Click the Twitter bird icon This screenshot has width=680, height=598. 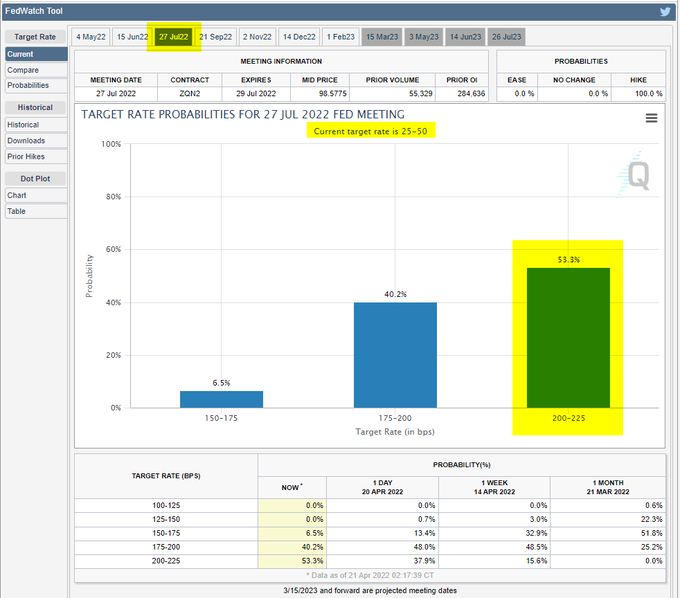pyautogui.click(x=665, y=12)
